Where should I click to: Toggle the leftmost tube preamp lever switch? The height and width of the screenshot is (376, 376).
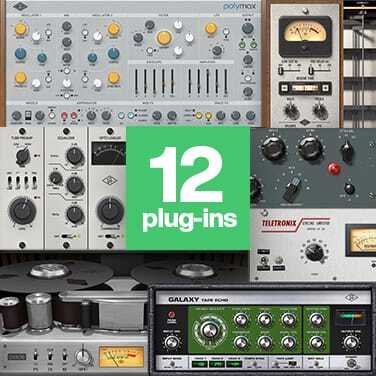point(10,182)
